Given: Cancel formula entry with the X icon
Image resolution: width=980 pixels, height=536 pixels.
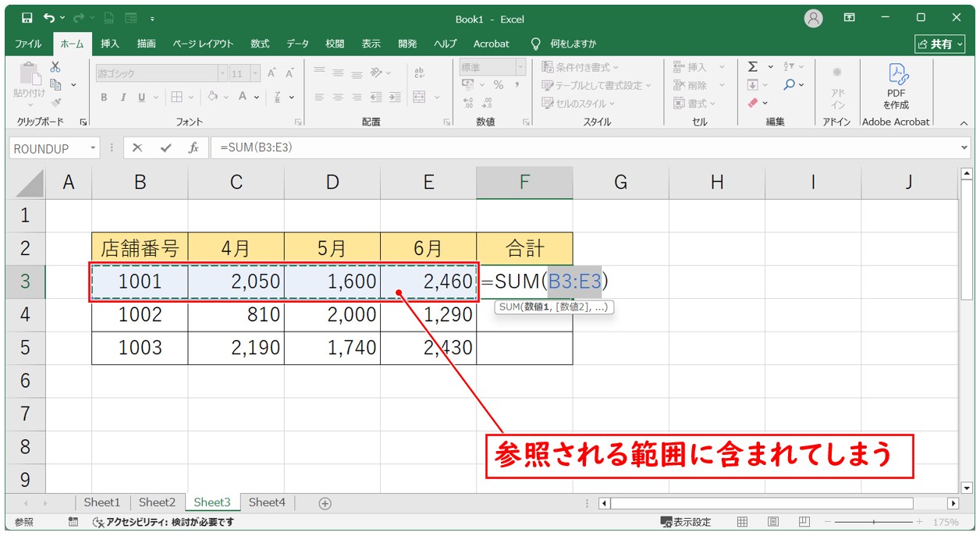Looking at the screenshot, I should coord(137,147).
